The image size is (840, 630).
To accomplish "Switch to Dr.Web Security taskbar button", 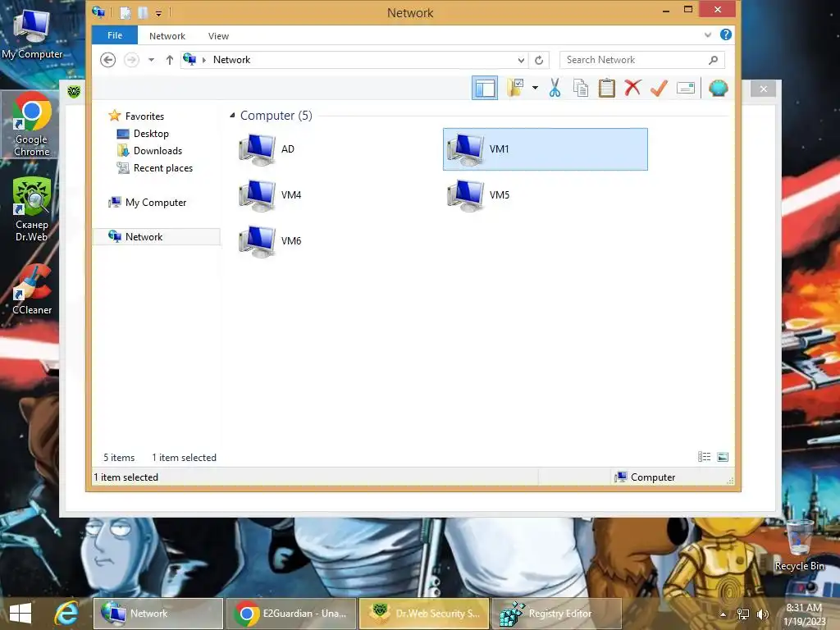I will pos(424,614).
